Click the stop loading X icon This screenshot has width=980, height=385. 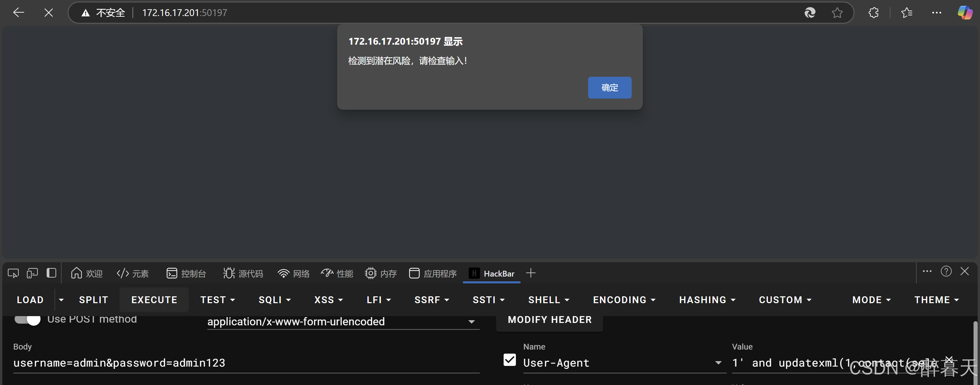pos(48,13)
